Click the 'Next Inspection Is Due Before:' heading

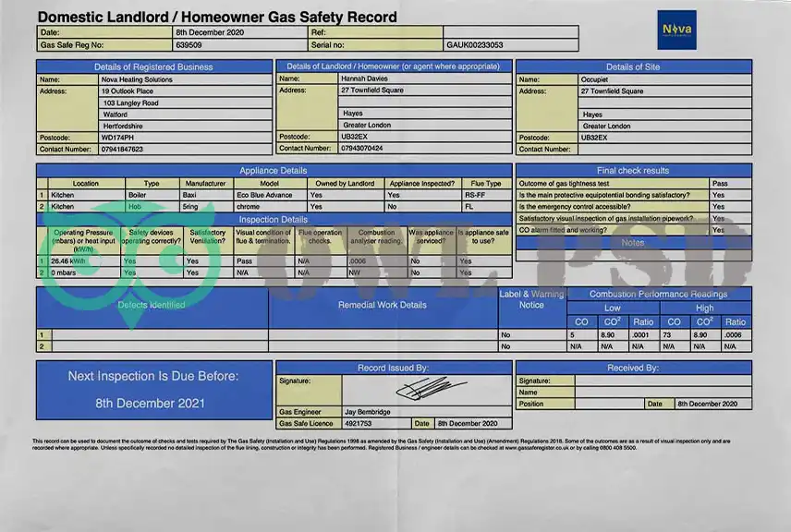coord(153,376)
